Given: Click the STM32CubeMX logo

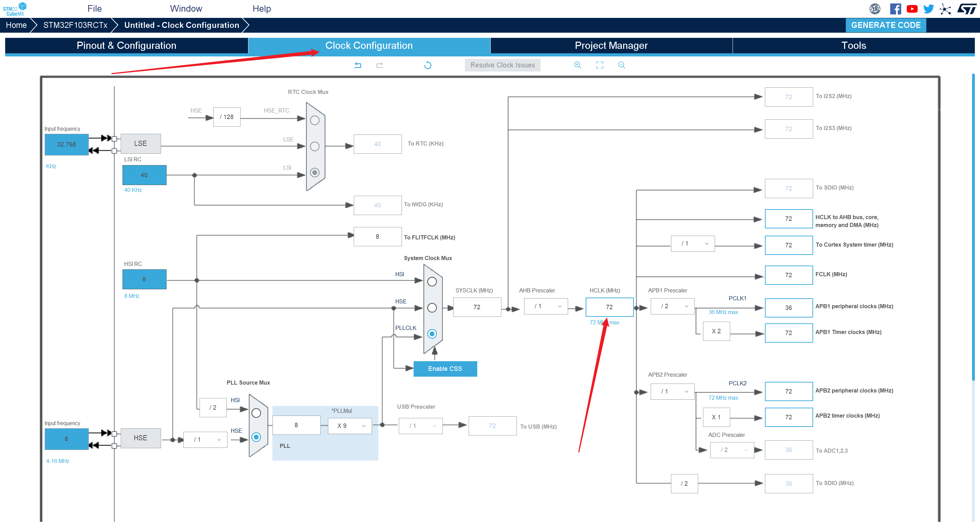Looking at the screenshot, I should (14, 9).
